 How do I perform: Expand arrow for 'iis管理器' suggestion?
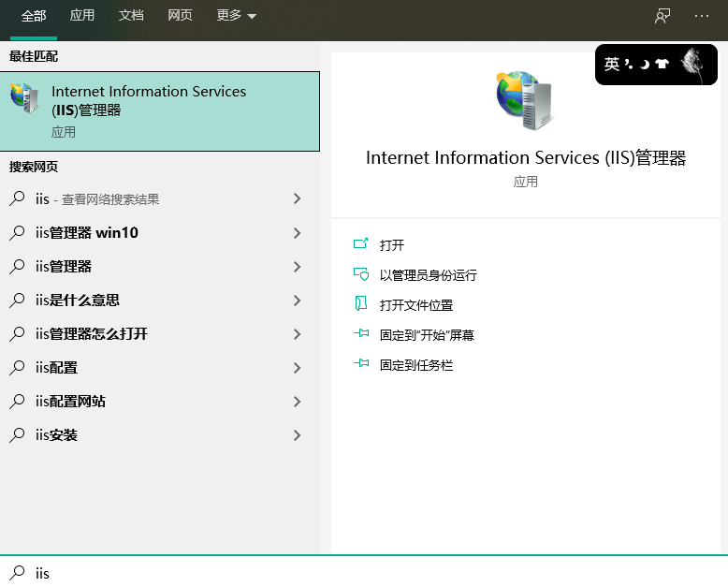pyautogui.click(x=298, y=267)
